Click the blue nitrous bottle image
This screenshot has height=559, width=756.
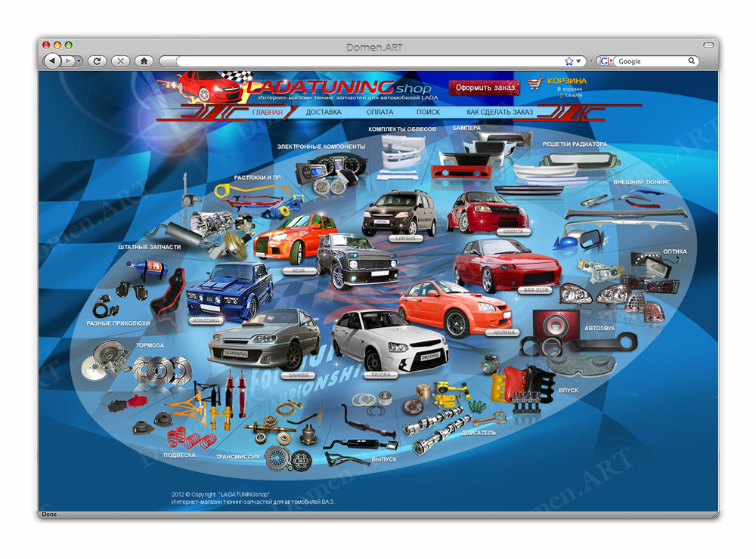(147, 268)
